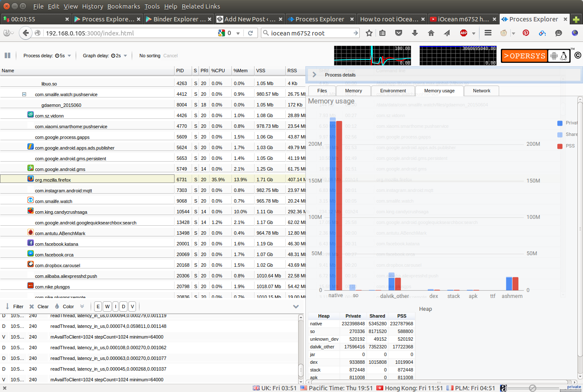The height and width of the screenshot is (392, 583).
Task: Collapse the log panel with the chevron
Action: tap(296, 307)
